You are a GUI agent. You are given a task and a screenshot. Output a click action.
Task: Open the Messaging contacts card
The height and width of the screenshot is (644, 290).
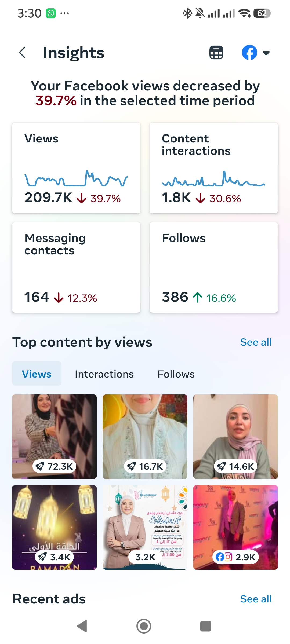(x=76, y=267)
